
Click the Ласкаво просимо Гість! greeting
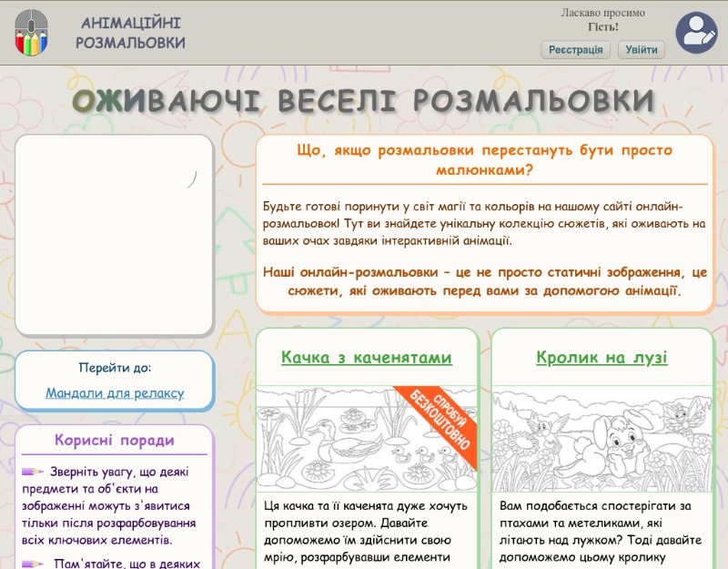(x=602, y=20)
